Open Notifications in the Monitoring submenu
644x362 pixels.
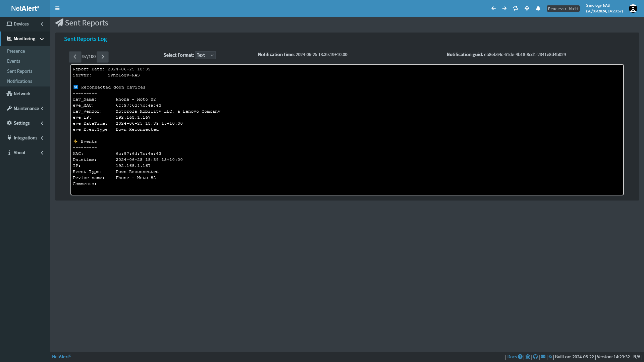click(x=19, y=81)
